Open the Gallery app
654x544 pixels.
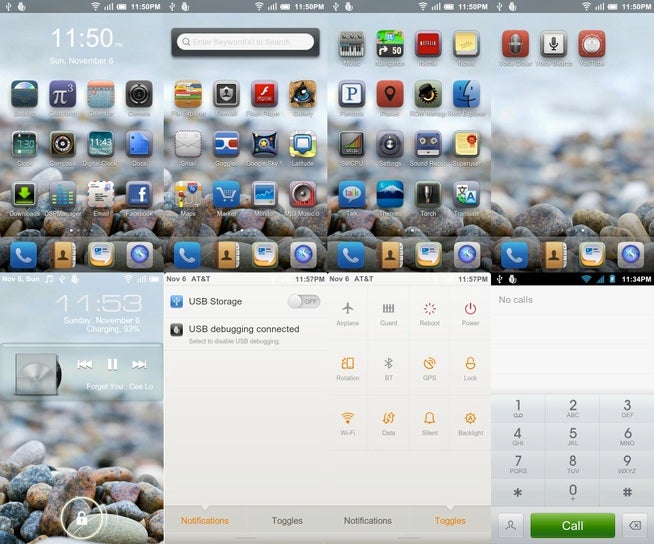302,94
